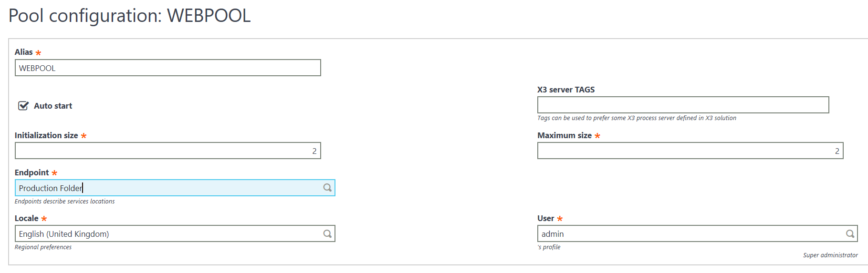Select the Initialization size input box
Image resolution: width=868 pixels, height=273 pixels.
[167, 151]
